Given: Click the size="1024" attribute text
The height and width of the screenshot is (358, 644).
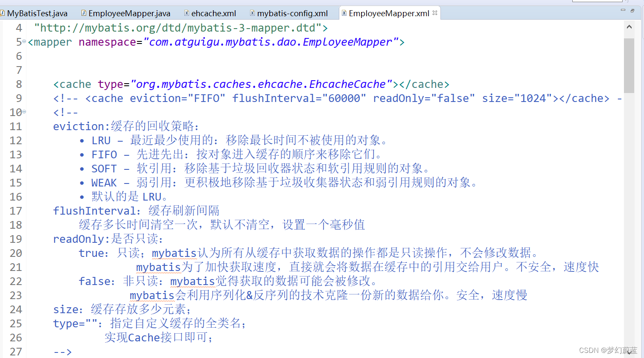Looking at the screenshot, I should coord(517,99).
